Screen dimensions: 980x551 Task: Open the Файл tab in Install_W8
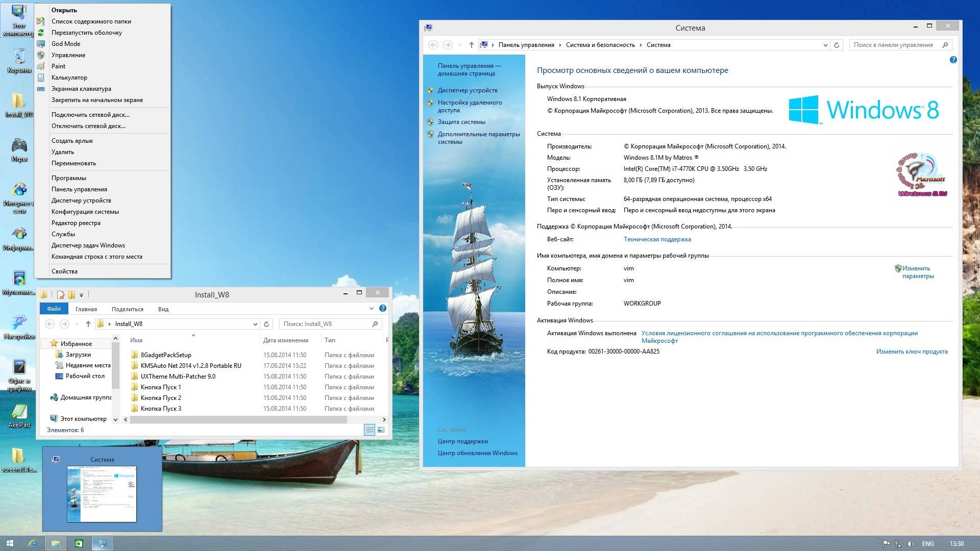click(x=54, y=309)
